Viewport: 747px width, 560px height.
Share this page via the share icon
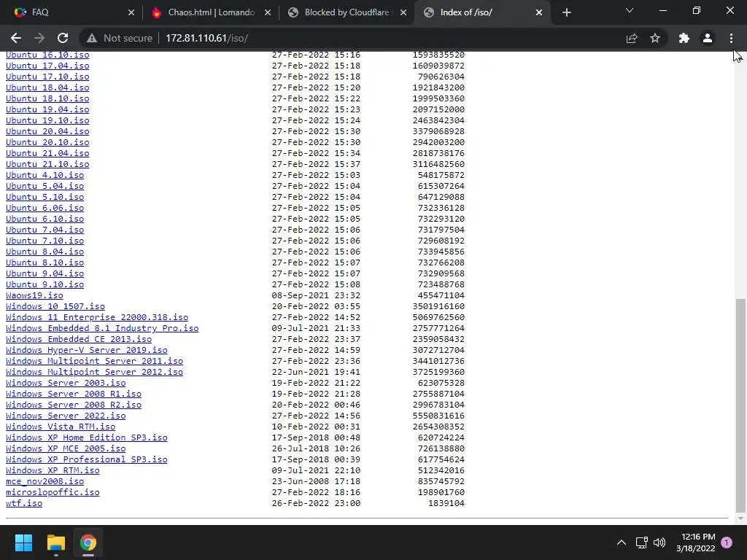tap(632, 38)
